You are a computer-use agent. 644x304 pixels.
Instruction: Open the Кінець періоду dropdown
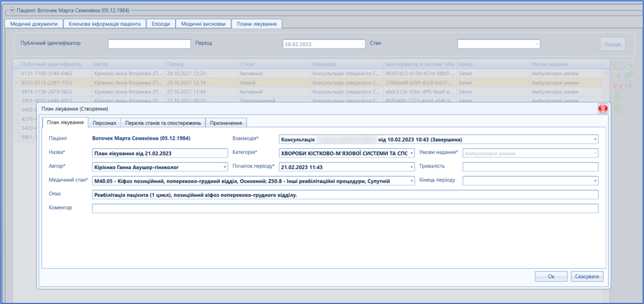click(595, 181)
